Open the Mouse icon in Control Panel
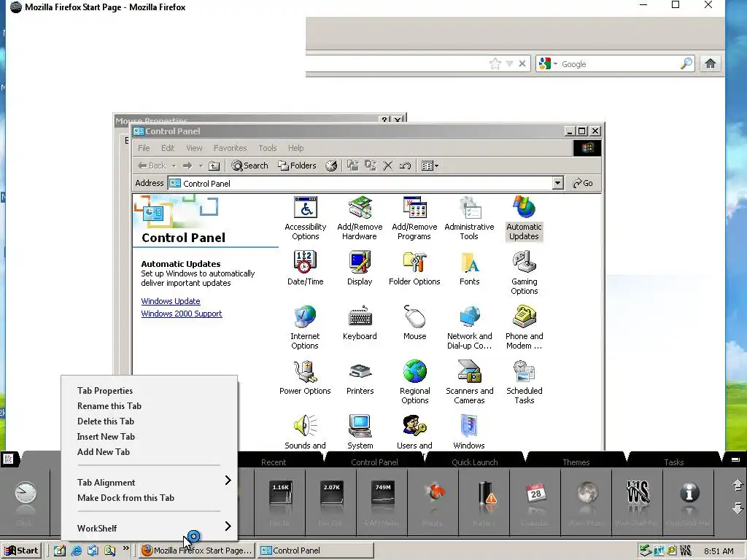Viewport: 747px width, 560px height. (x=414, y=323)
